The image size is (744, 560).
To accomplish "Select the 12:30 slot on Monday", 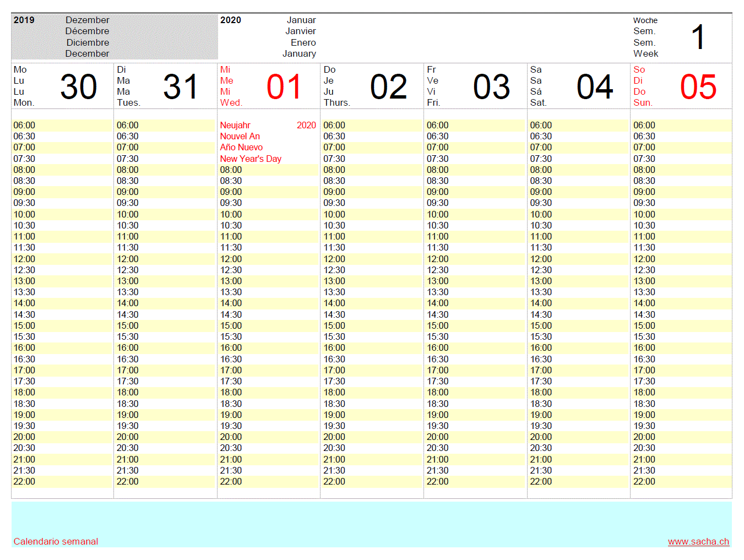I will tap(62, 270).
